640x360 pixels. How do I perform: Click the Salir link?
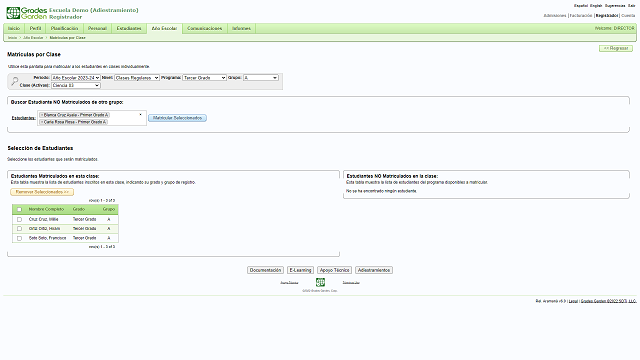point(631,6)
